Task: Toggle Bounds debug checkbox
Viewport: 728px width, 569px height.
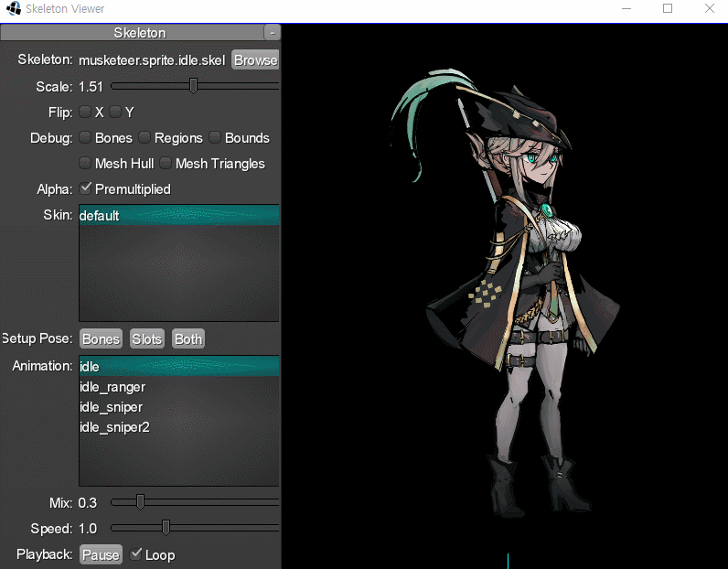Action: tap(215, 137)
